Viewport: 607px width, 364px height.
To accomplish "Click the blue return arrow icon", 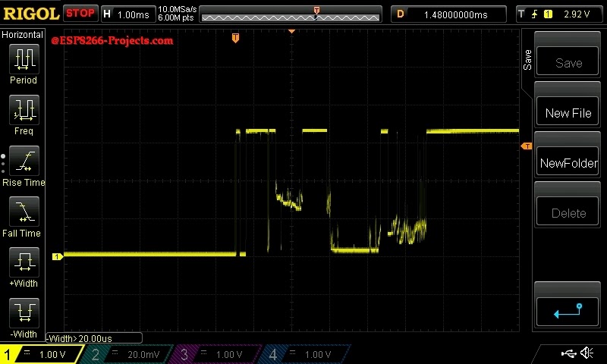I will pyautogui.click(x=568, y=311).
